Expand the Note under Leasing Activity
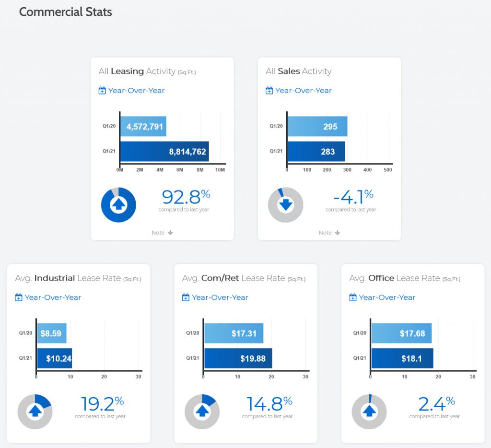 tap(162, 233)
